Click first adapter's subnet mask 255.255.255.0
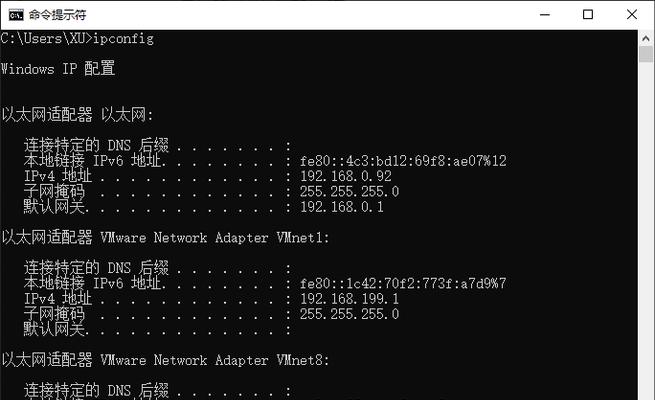This screenshot has height=400, width=655. click(x=349, y=192)
